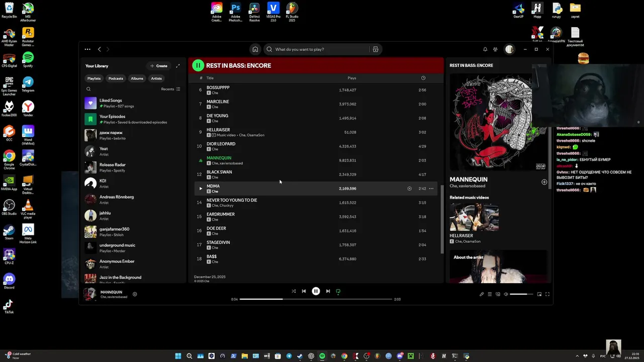Toggle the Albums filter chip
Screen dimensions: 644x362
[x=137, y=78]
